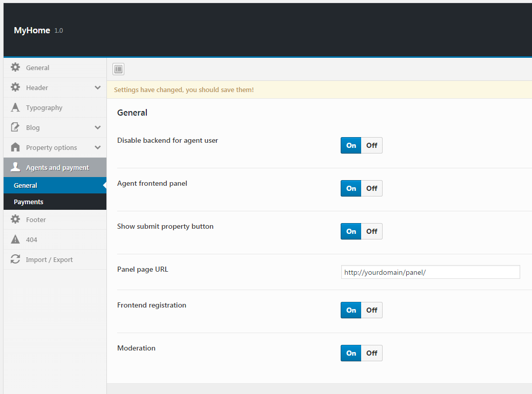Click the Footer gear icon
This screenshot has width=532, height=394.
(15, 219)
